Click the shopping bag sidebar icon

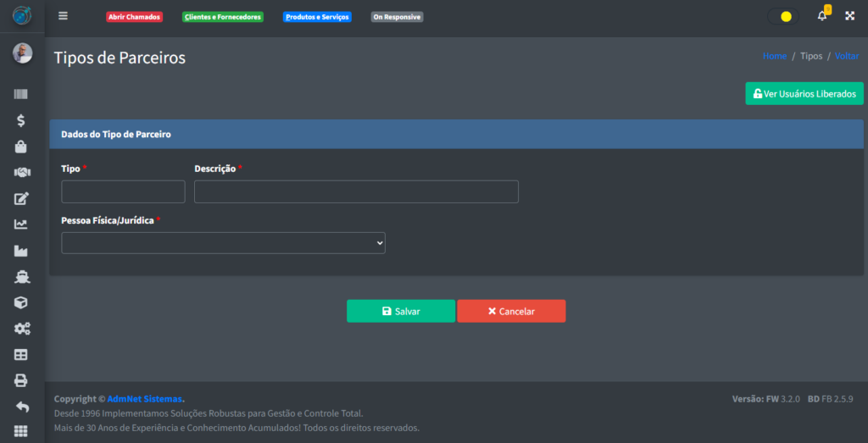pyautogui.click(x=21, y=147)
